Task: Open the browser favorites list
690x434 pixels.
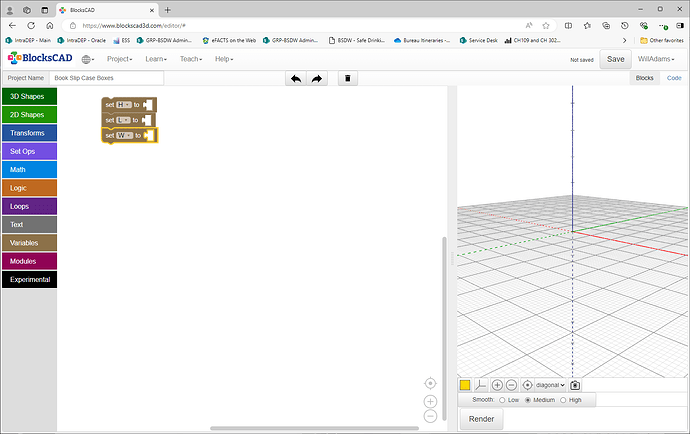Action: pos(587,26)
